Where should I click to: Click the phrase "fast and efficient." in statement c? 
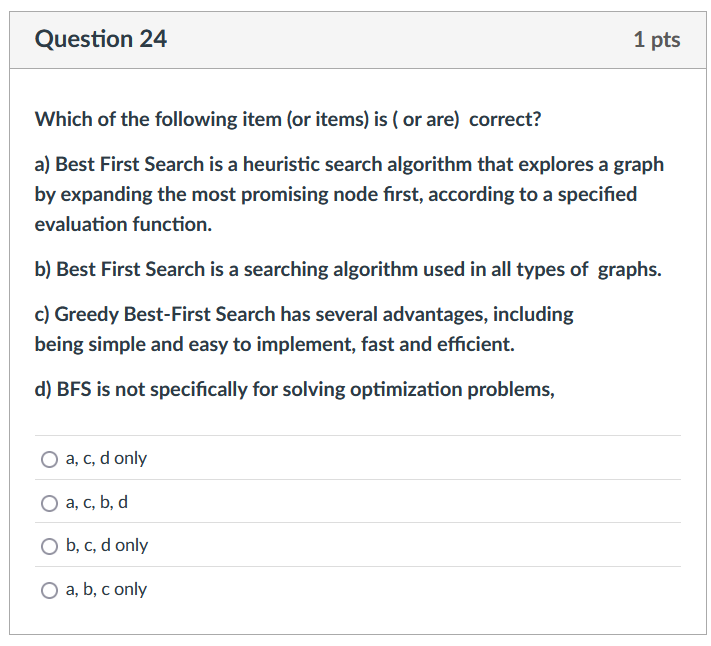(x=438, y=345)
